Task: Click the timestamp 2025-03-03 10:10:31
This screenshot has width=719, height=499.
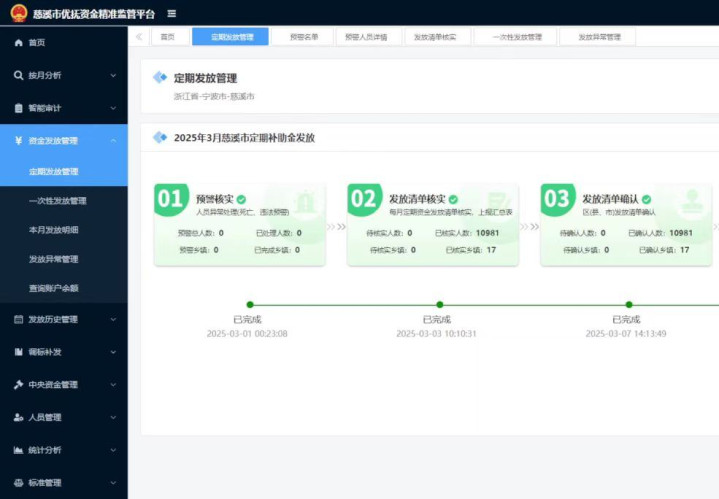Action: pos(437,334)
